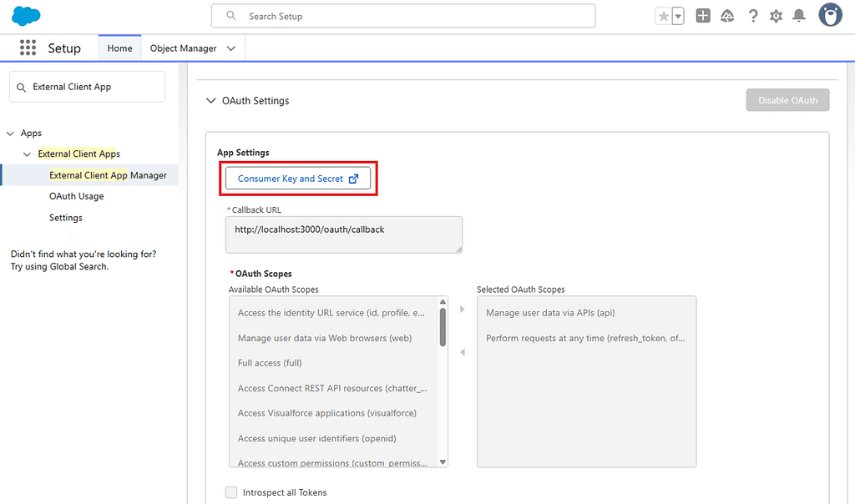Toggle the Introspect all Tokens checkbox
The height and width of the screenshot is (504, 855).
(x=231, y=492)
